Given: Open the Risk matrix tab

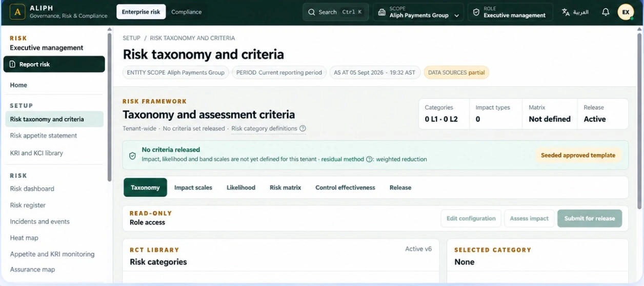Looking at the screenshot, I should pos(285,187).
